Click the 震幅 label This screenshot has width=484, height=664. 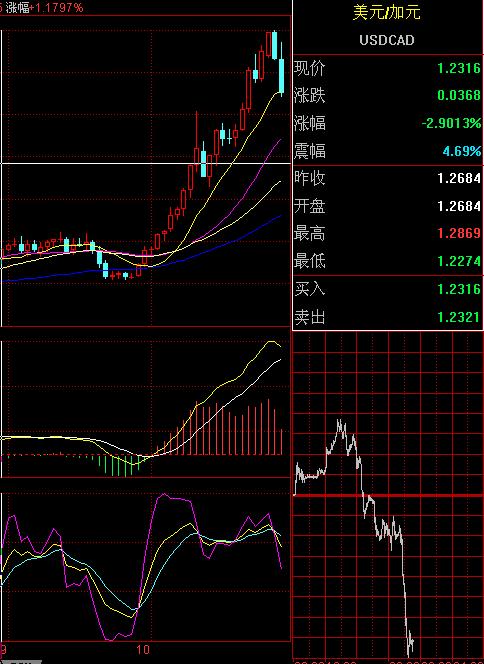pos(310,151)
